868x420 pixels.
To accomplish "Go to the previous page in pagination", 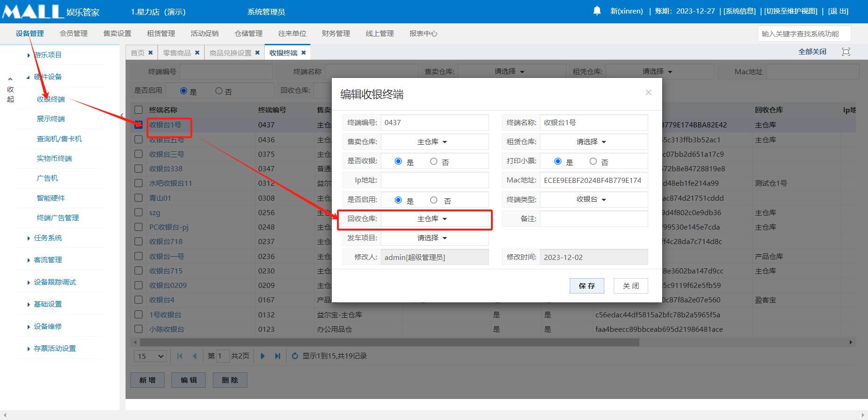I will coord(195,356).
